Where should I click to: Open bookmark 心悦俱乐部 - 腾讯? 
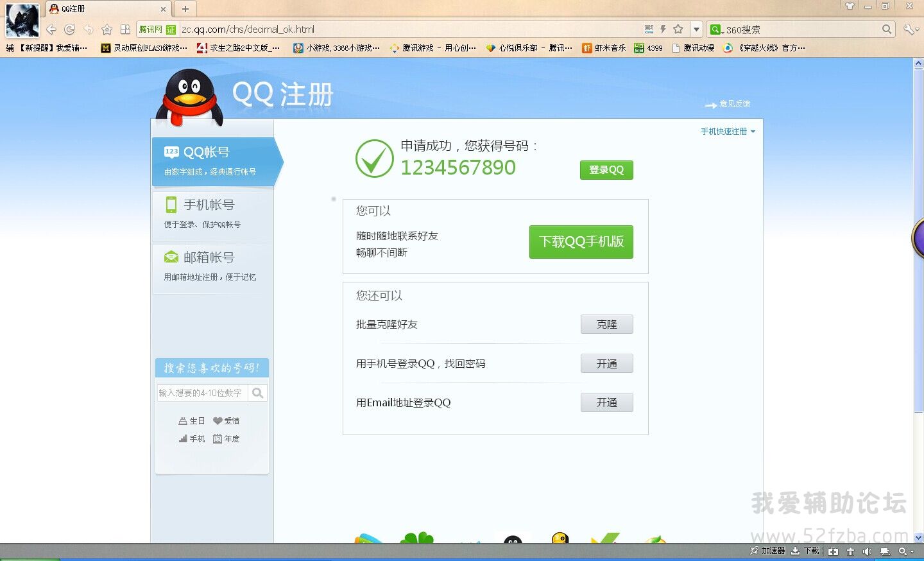pyautogui.click(x=529, y=48)
